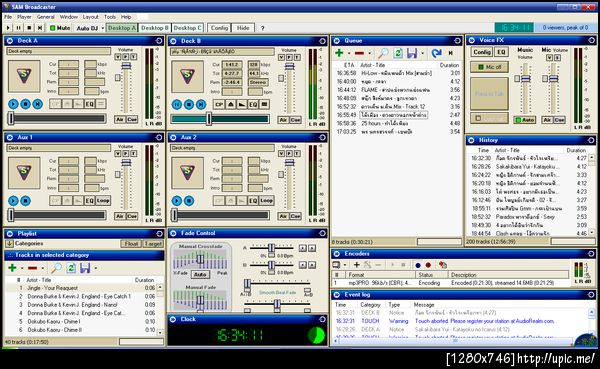Open dropdown next to Queue remove icon
The height and width of the screenshot is (369, 600).
point(370,54)
